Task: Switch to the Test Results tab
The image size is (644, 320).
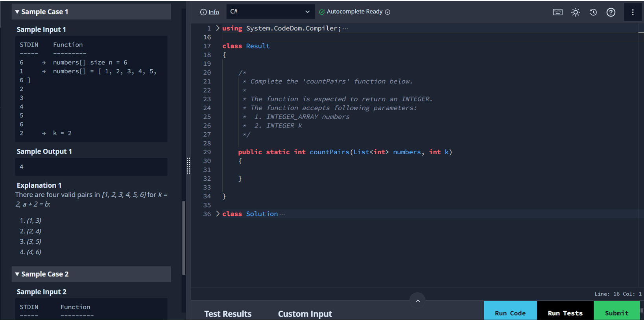Action: coord(228,314)
